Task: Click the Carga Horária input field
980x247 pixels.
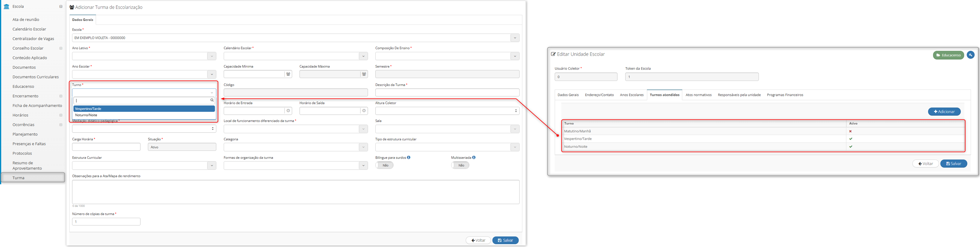Action: tap(106, 147)
